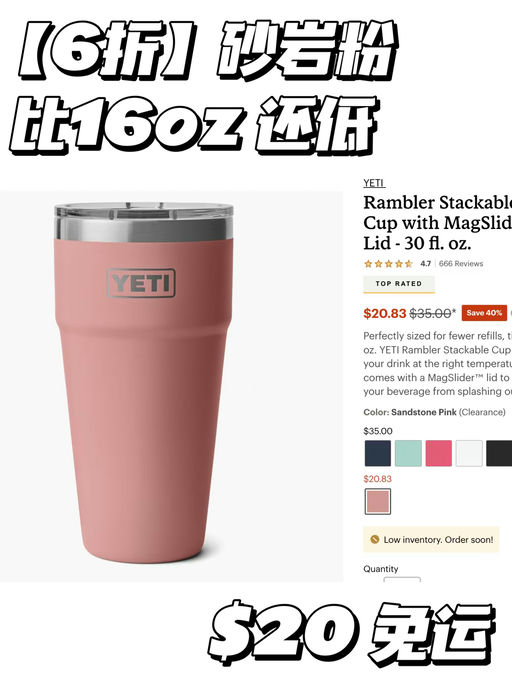Open the 666 Reviews link
This screenshot has width=512, height=682.
pos(461,264)
